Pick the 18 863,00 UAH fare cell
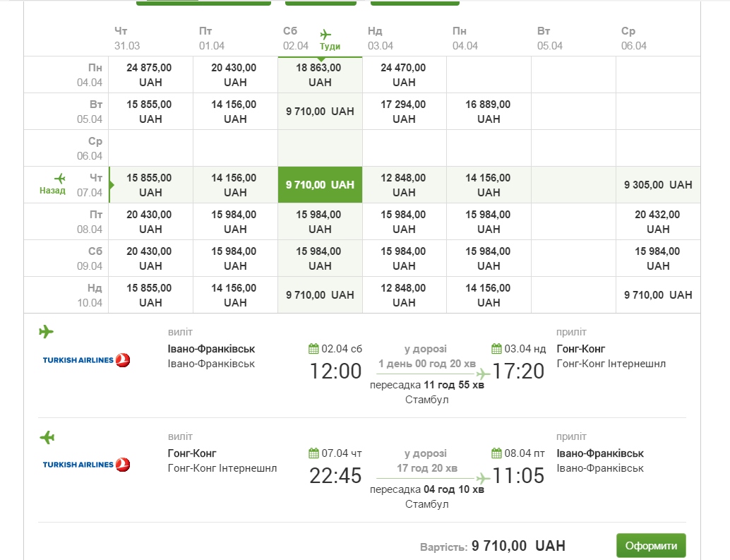 click(x=320, y=75)
